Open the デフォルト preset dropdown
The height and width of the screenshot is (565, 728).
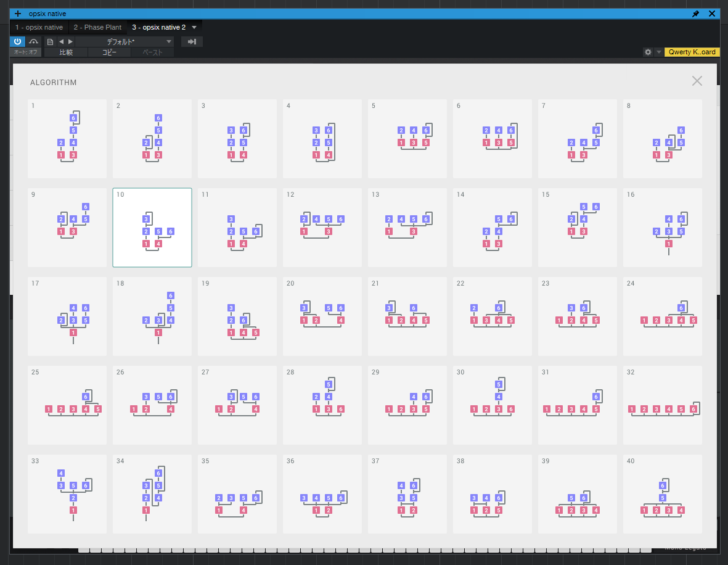(125, 42)
